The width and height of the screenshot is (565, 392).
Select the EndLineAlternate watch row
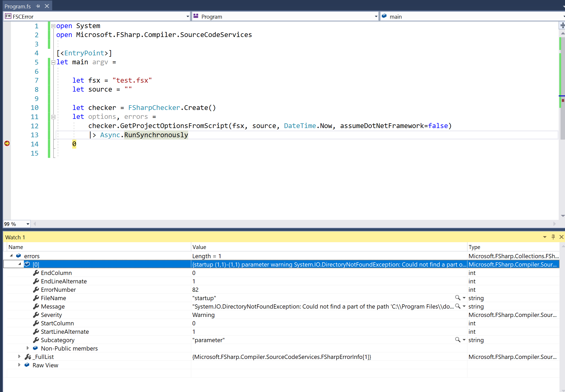283,281
